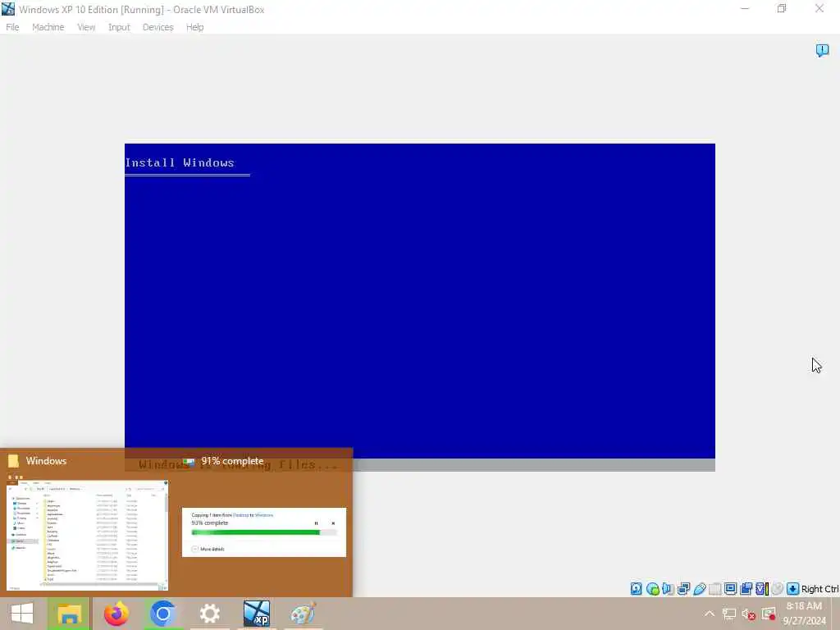Select the copy progress preview thumbnail

pyautogui.click(x=264, y=532)
